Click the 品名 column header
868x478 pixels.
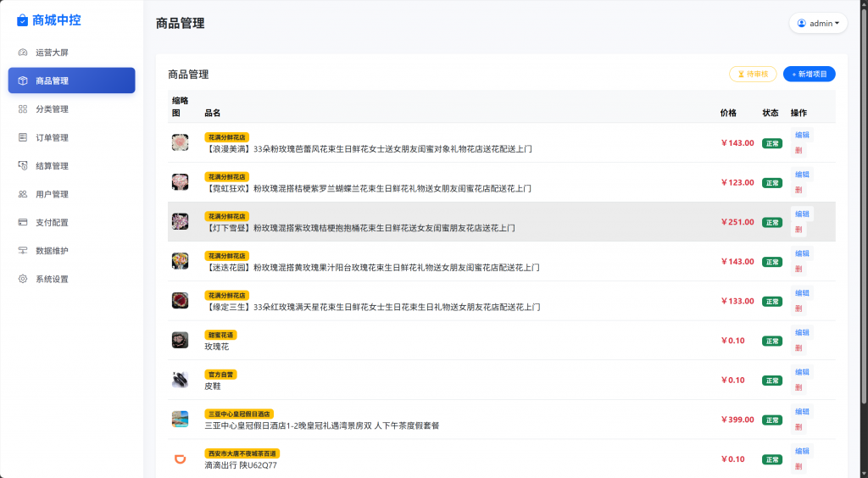pos(213,113)
